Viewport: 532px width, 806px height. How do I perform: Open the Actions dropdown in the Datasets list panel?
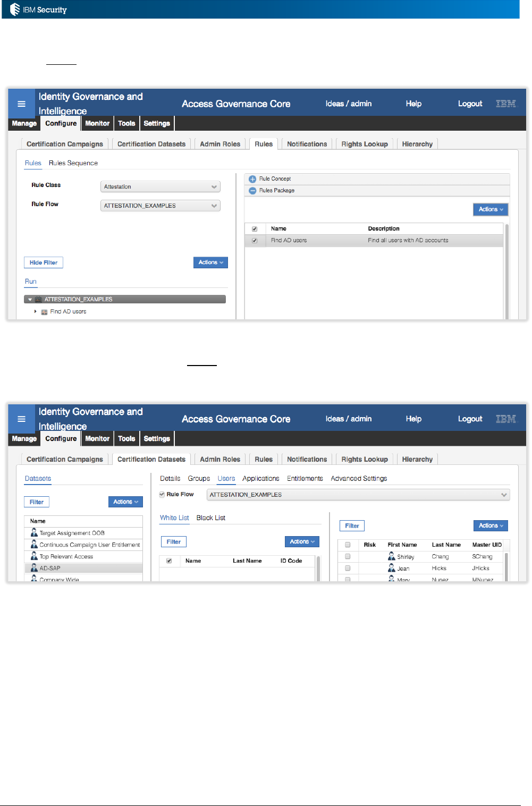125,502
